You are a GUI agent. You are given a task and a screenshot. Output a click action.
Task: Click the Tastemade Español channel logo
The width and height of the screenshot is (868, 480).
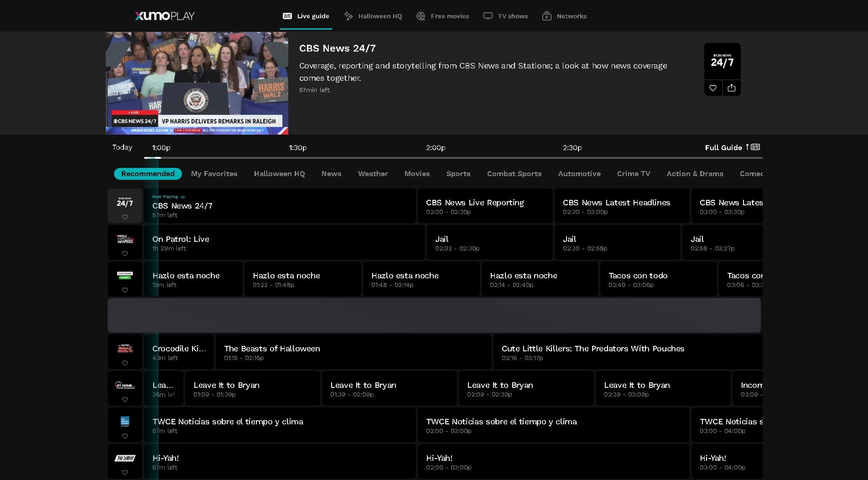(125, 276)
